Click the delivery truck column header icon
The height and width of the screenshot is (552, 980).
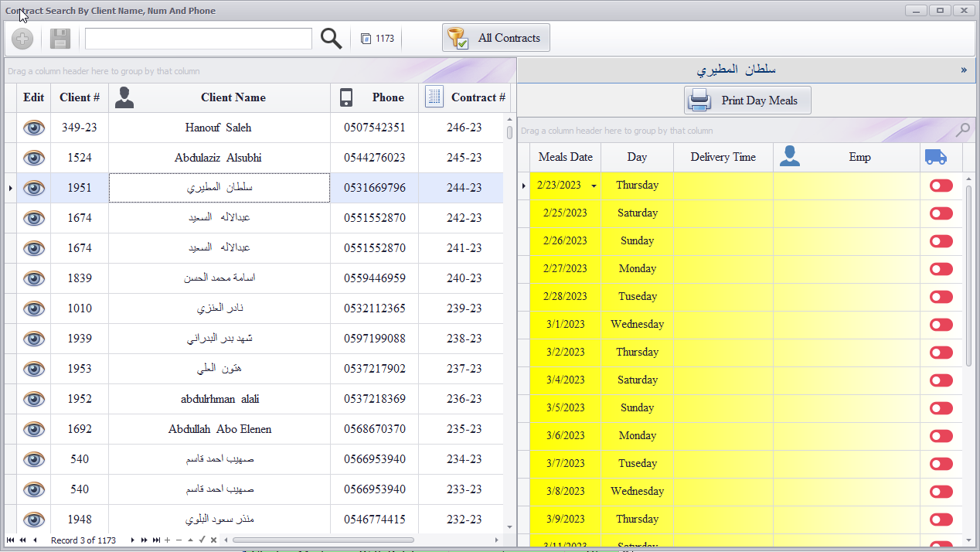935,157
